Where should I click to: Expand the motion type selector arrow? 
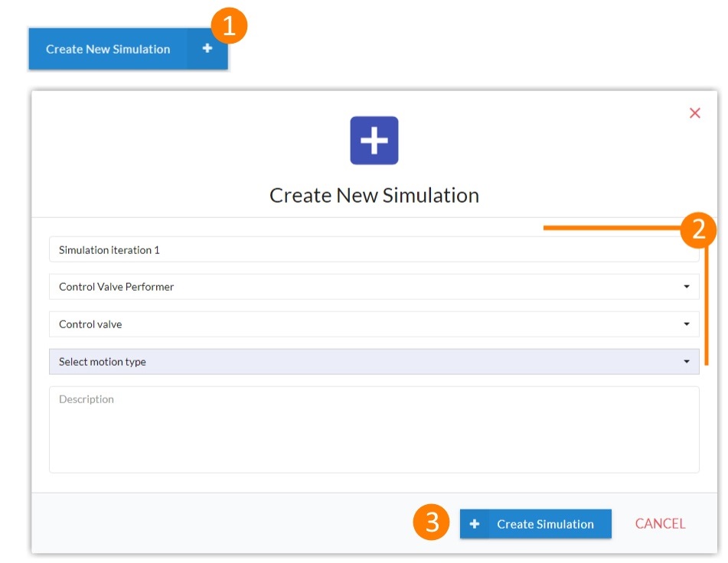click(x=687, y=361)
